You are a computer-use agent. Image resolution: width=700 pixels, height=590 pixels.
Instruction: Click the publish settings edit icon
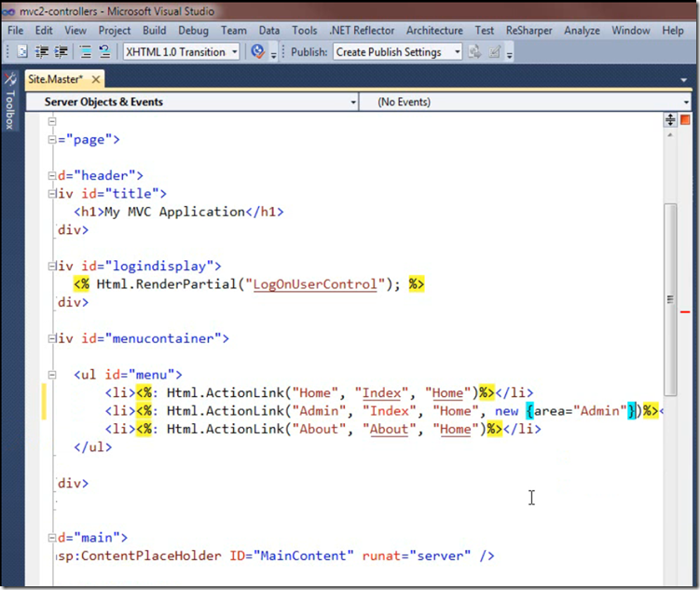pyautogui.click(x=494, y=52)
